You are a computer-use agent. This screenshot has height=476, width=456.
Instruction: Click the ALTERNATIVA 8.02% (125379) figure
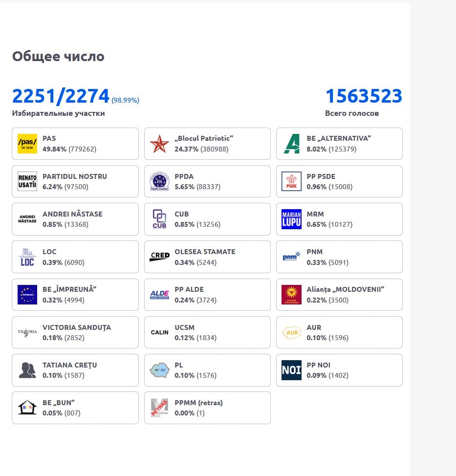331,149
